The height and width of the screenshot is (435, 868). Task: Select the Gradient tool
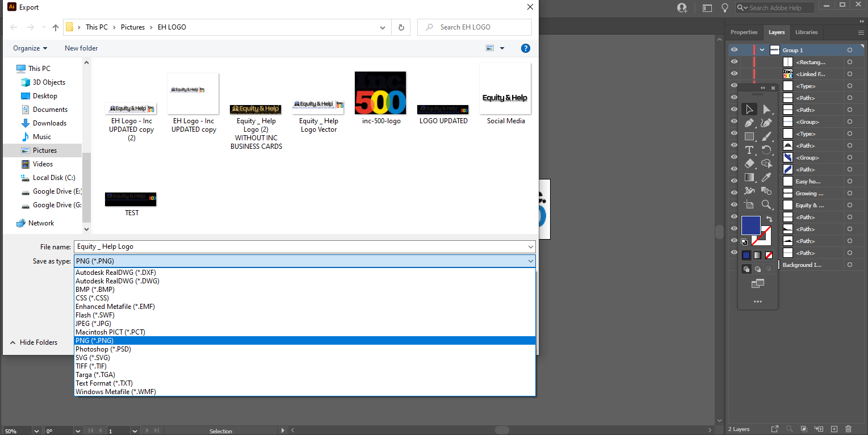[749, 177]
